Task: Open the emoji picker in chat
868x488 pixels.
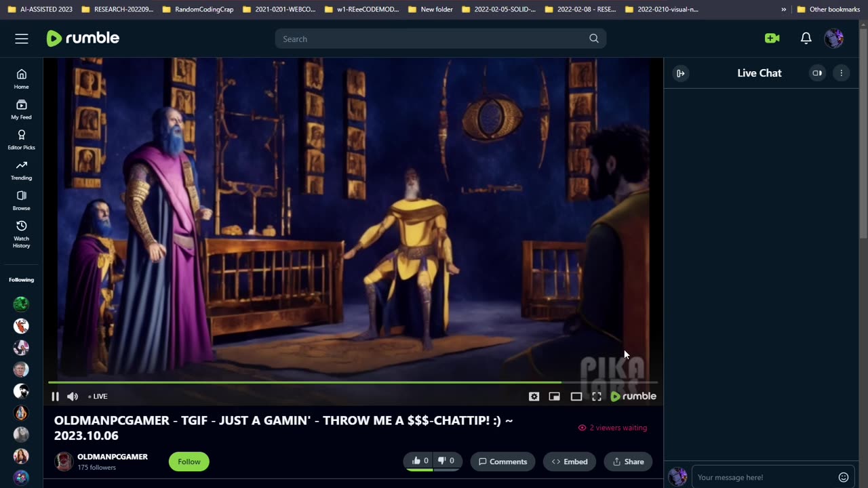Action: point(844,477)
